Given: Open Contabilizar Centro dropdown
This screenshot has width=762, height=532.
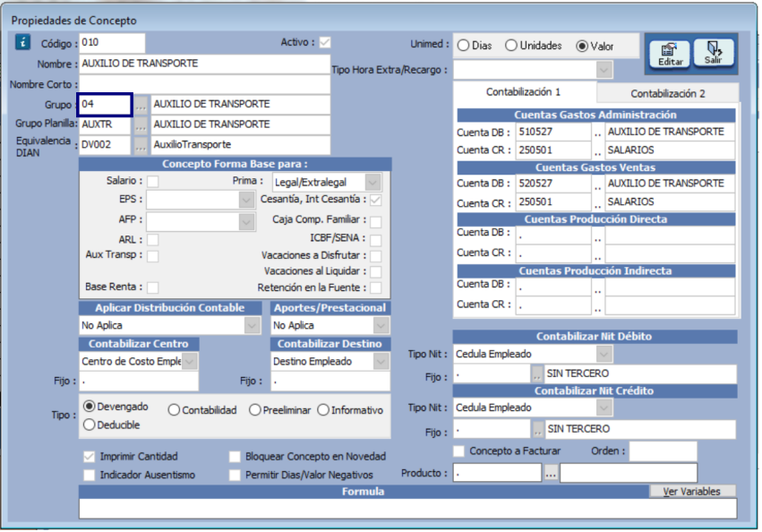Looking at the screenshot, I should point(190,361).
